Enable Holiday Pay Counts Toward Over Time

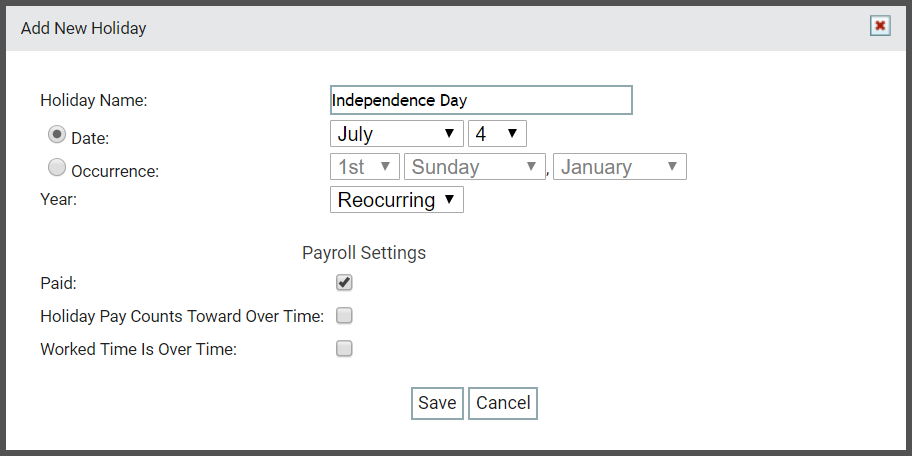(x=344, y=316)
